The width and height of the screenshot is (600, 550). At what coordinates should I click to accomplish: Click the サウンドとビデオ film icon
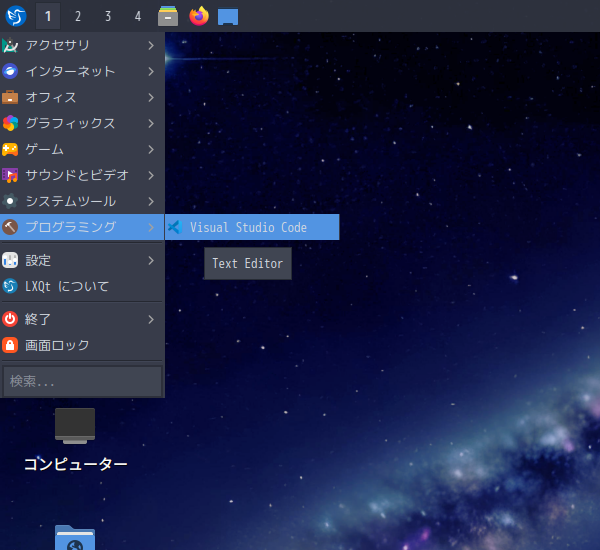tap(10, 175)
